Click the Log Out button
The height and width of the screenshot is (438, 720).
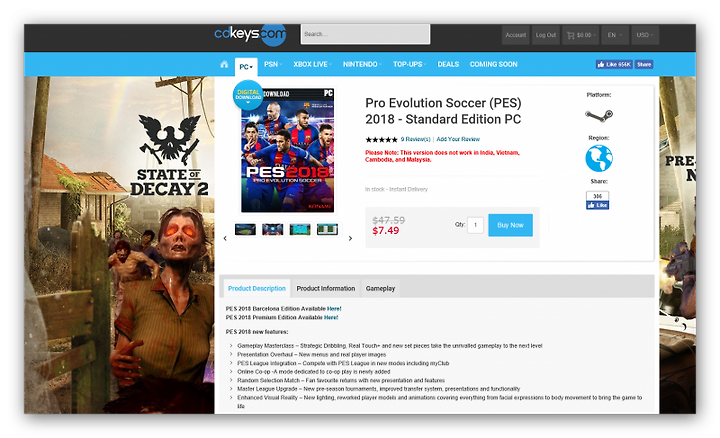546,35
